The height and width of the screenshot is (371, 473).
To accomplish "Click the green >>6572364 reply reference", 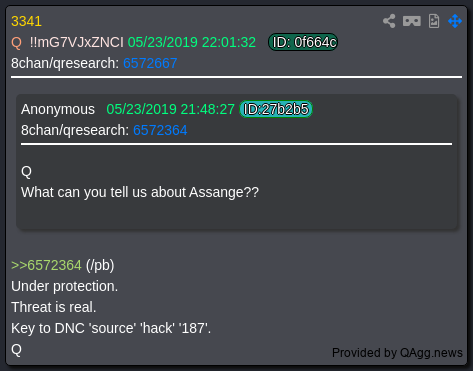I will 46,266.
